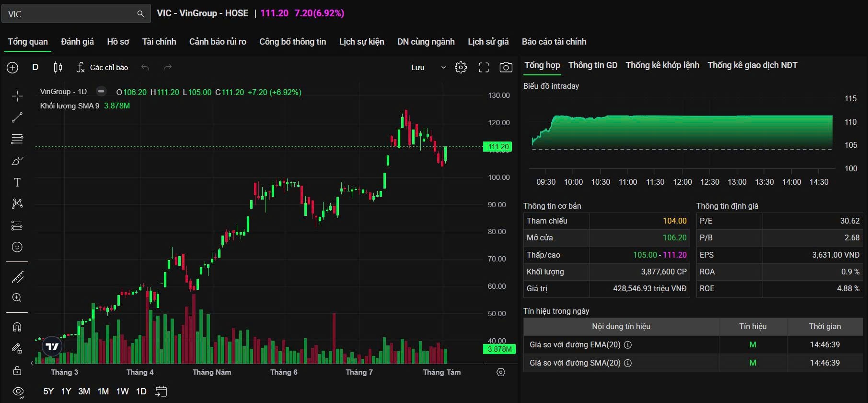Click the VIC stock symbol search field
868x403 pixels.
click(x=76, y=14)
